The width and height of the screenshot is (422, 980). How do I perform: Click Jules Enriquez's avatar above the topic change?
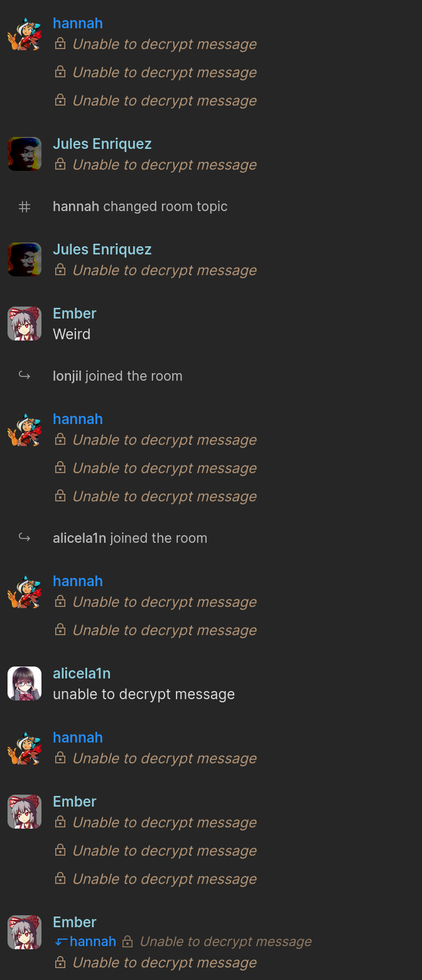click(24, 154)
